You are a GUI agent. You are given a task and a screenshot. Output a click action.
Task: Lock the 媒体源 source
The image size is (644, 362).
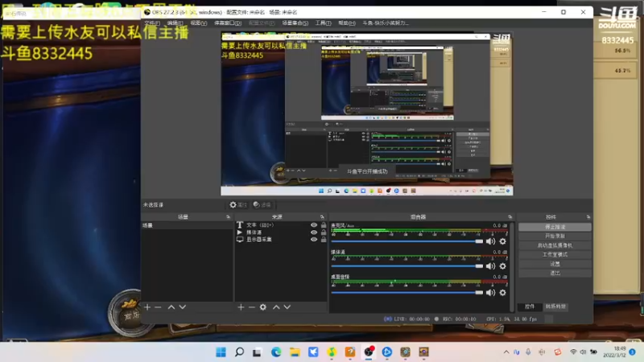coord(324,232)
